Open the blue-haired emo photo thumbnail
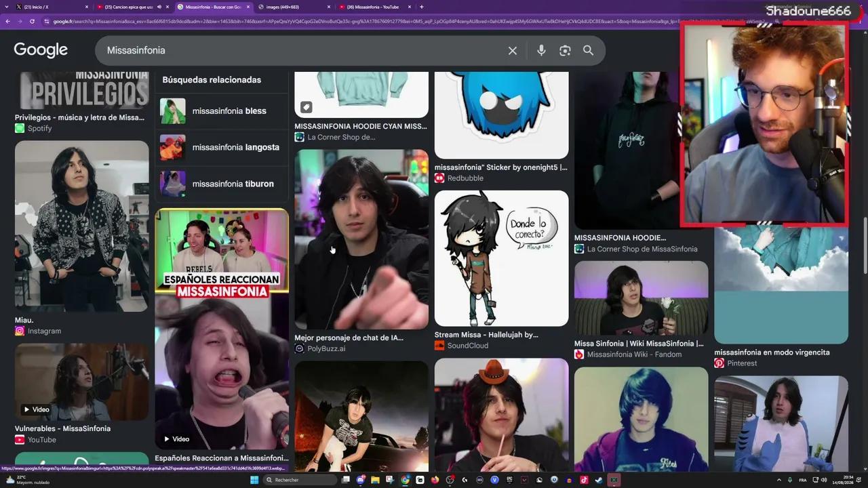The image size is (868, 488). pyautogui.click(x=641, y=419)
